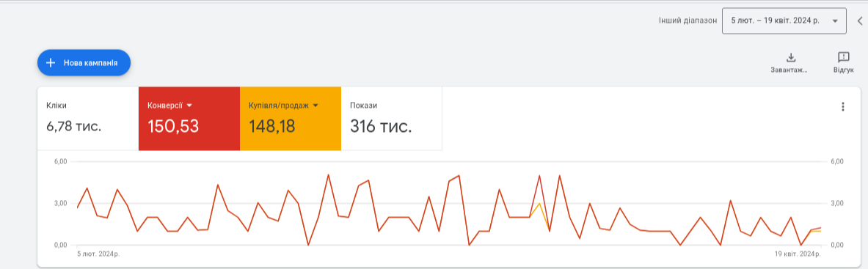Viewport: 868px width, 269px height.
Task: Open the date range dropdown 5 лют. – 19 квіт.
Action: coord(784,21)
